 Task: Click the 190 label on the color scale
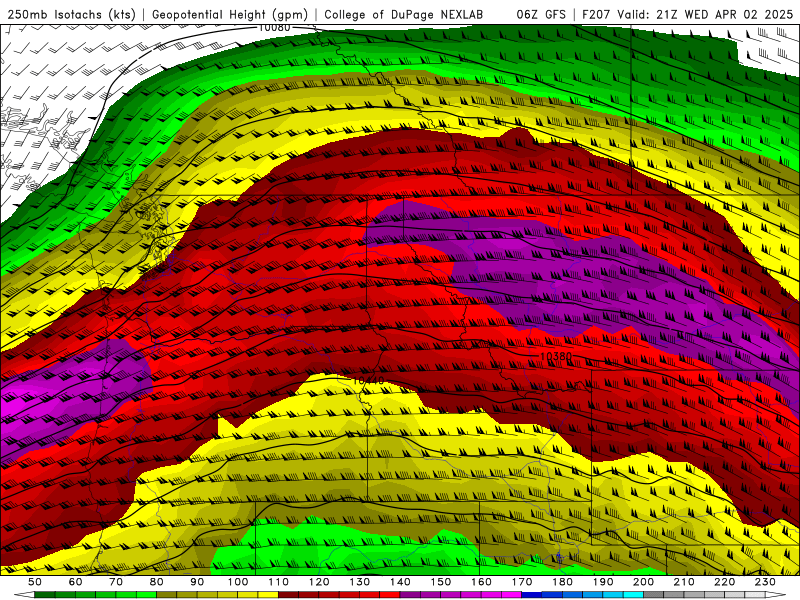pyautogui.click(x=603, y=582)
